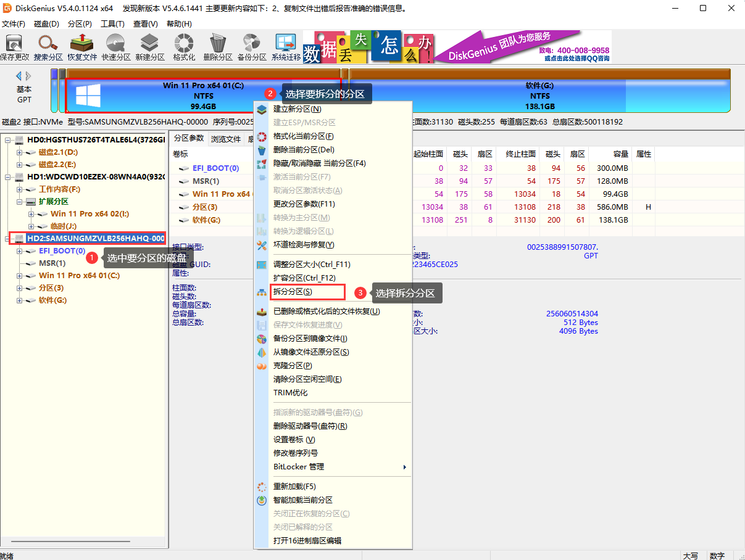745x560 pixels.
Task: Click the 已删除或格式化后的文件恢复 icon
Action: point(262,311)
